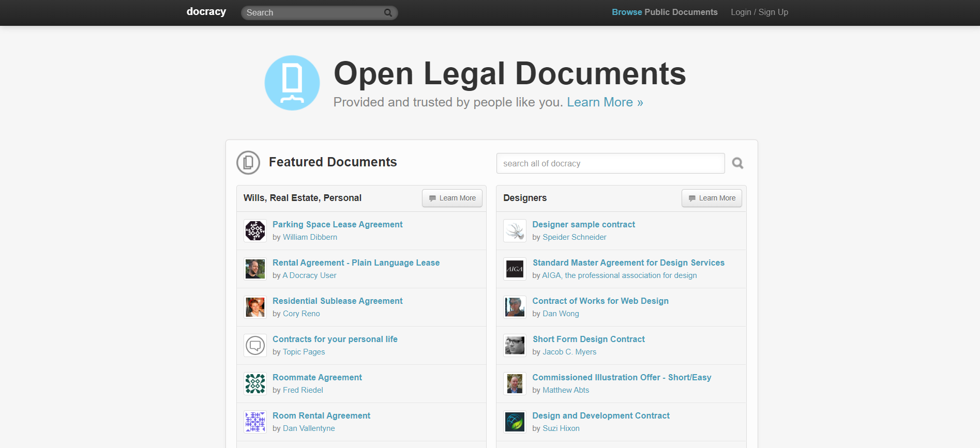The image size is (980, 448).
Task: Open Parking Space Lease Agreement
Action: (337, 224)
